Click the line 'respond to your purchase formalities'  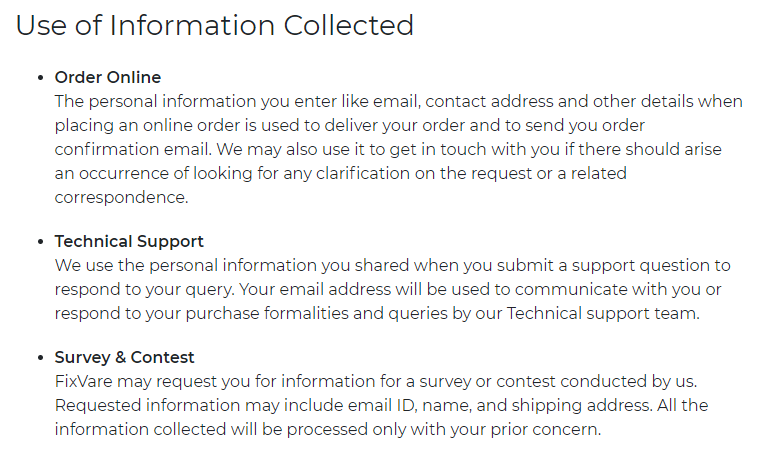click(377, 313)
